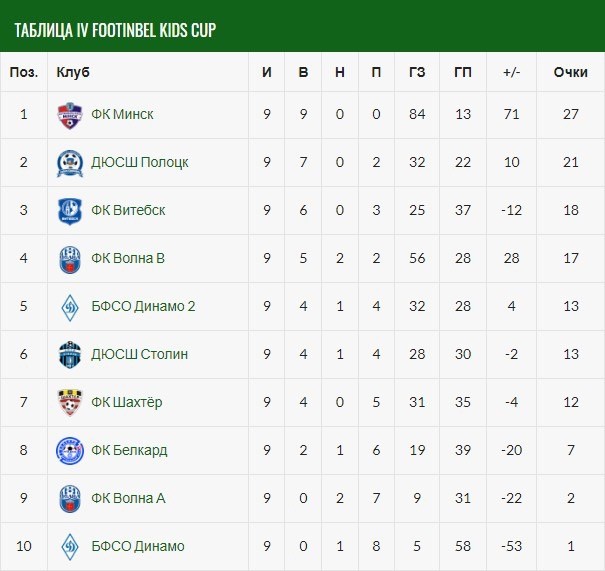
Task: Click the FK Minsk club logo
Action: tap(69, 114)
